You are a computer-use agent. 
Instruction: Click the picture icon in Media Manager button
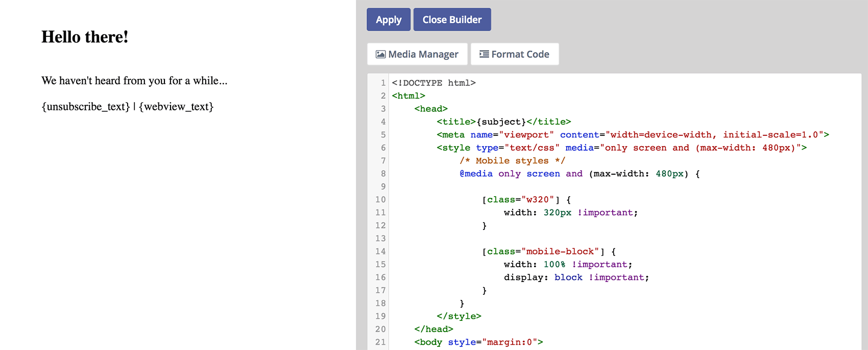coord(380,54)
